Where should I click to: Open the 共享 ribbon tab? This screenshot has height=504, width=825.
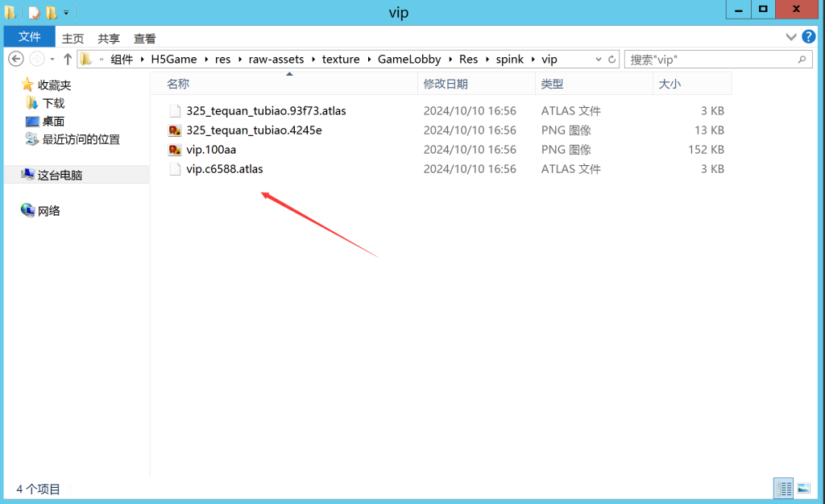[x=109, y=38]
